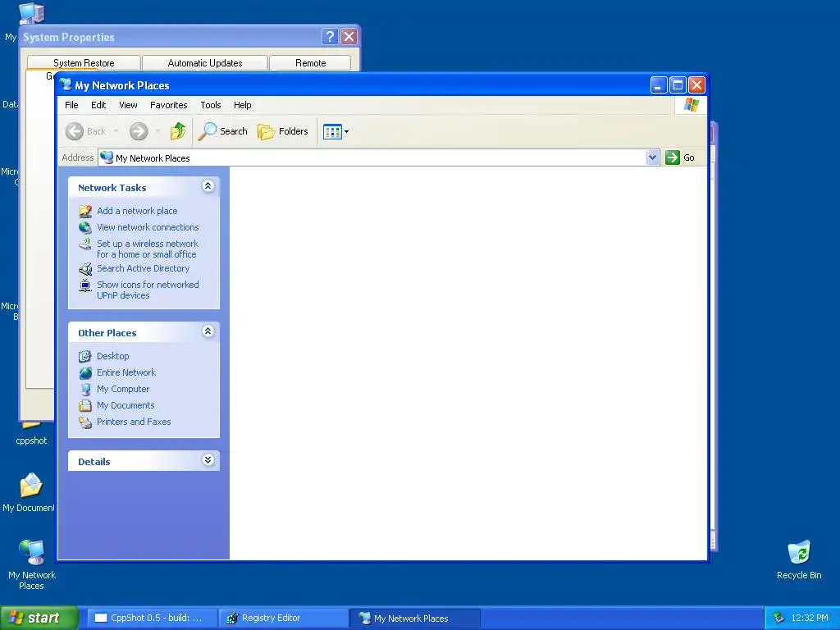Expand the Details panel
Screen dimensions: 840x630
208,459
